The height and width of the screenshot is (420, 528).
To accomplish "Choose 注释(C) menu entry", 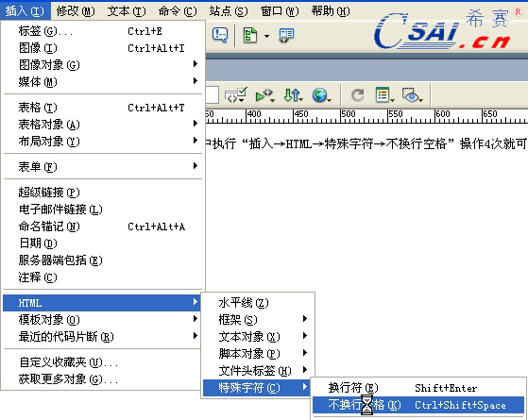I will coord(103,277).
